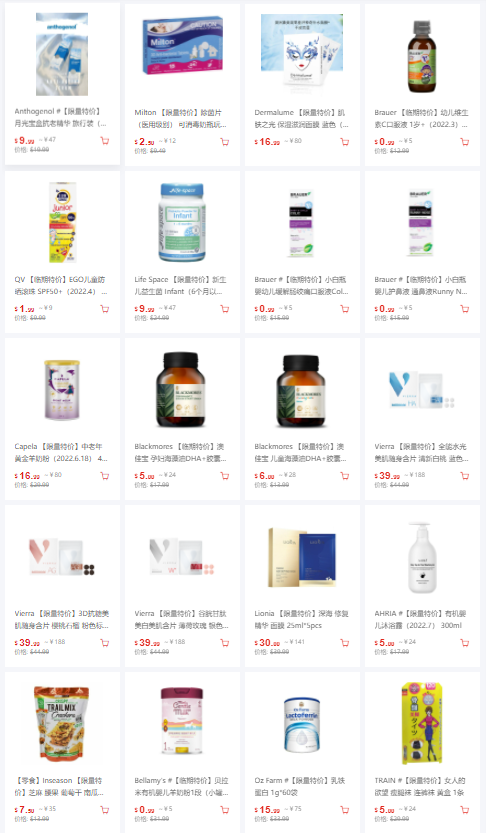
Task: Add Inseason Trail Mix crackers to cart
Action: click(105, 810)
